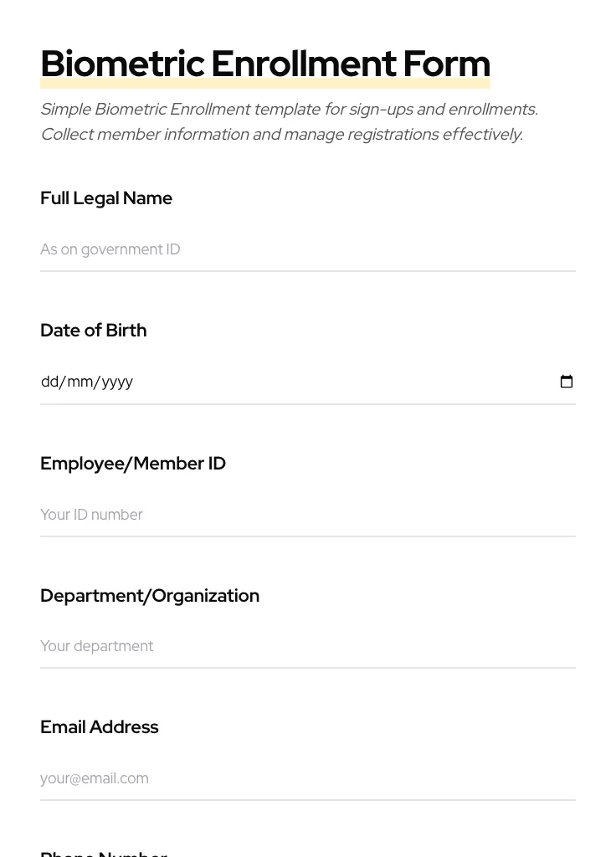The width and height of the screenshot is (616, 857).
Task: Click the Phone Number label
Action: coord(104,853)
